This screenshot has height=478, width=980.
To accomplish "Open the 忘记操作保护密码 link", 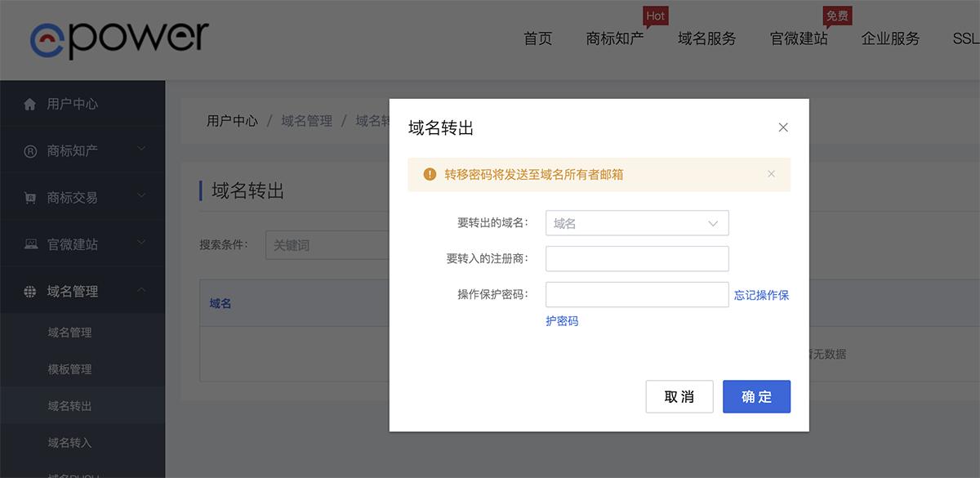I will [761, 297].
